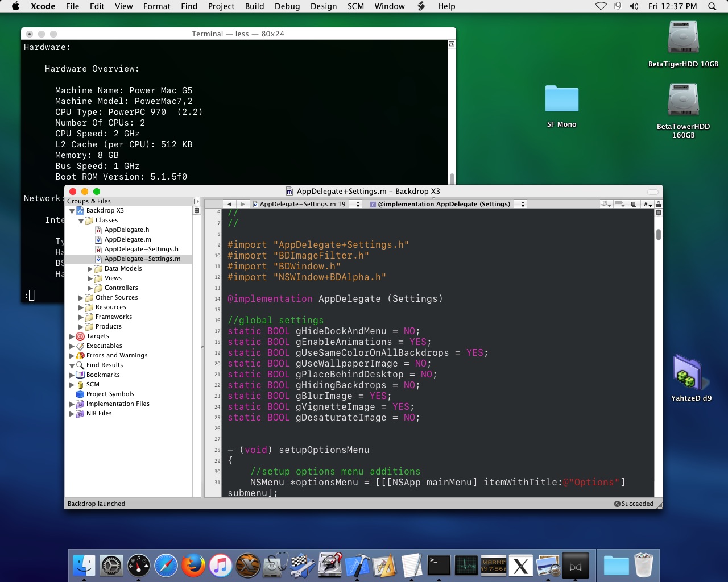Screen dimensions: 728x582
Task: Click the split editor button
Action: pyautogui.click(x=659, y=213)
